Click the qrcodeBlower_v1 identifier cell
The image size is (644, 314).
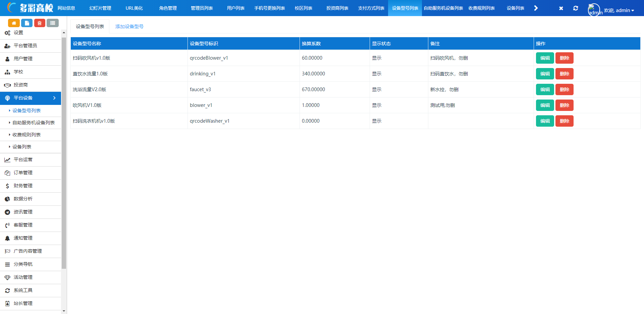tap(244, 58)
